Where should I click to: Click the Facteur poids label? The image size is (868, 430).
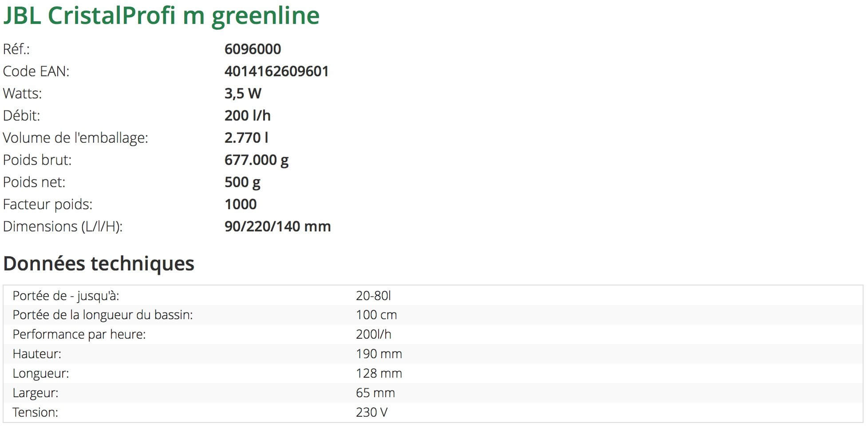[48, 204]
